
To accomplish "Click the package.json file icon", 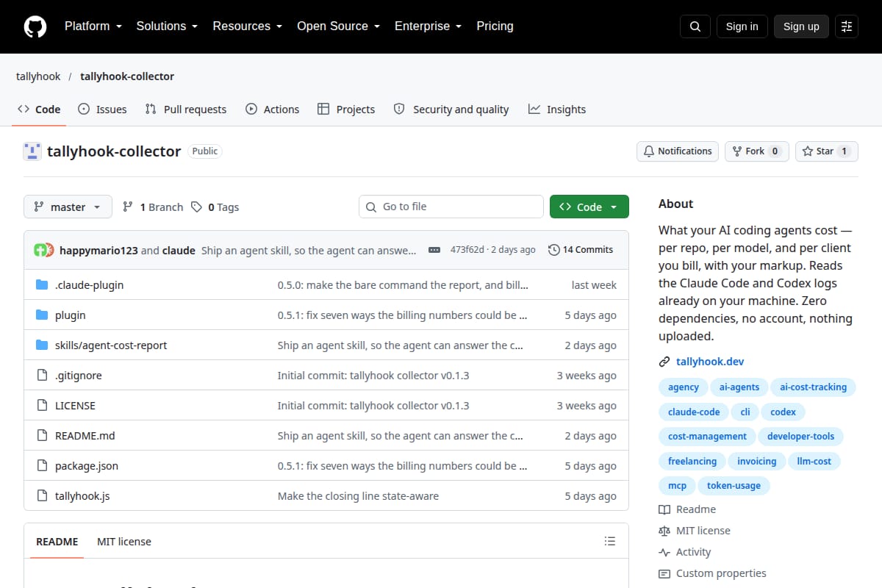I will click(x=42, y=466).
